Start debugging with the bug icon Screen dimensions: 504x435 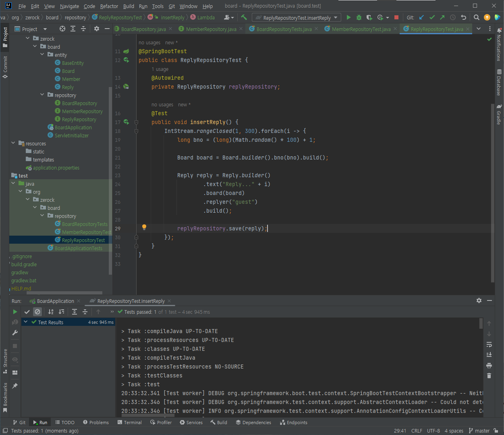point(359,17)
